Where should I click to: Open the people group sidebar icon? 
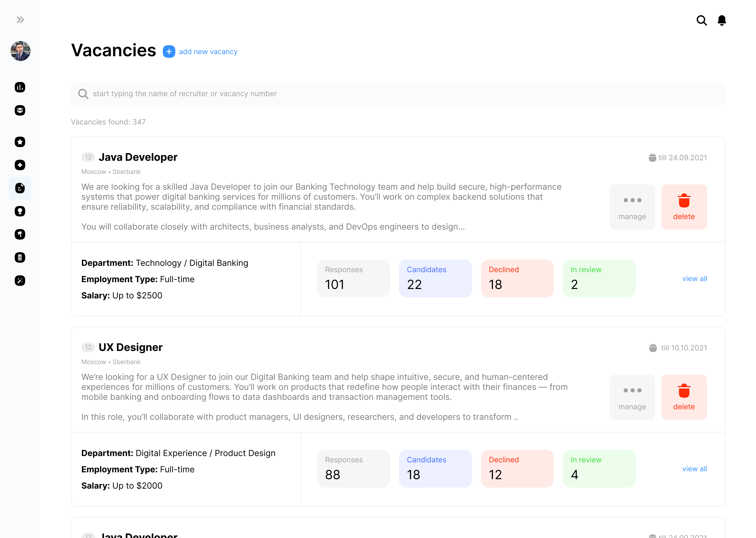(20, 110)
